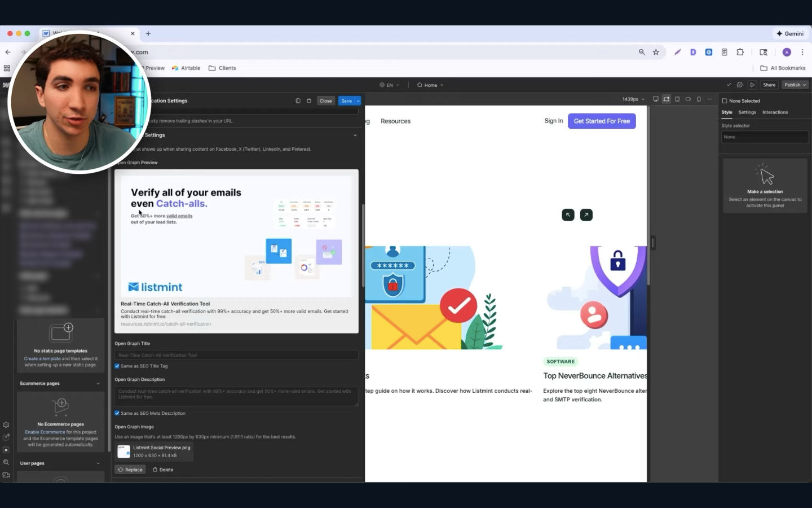Click the Style selector input field
812x508 pixels.
pos(765,137)
